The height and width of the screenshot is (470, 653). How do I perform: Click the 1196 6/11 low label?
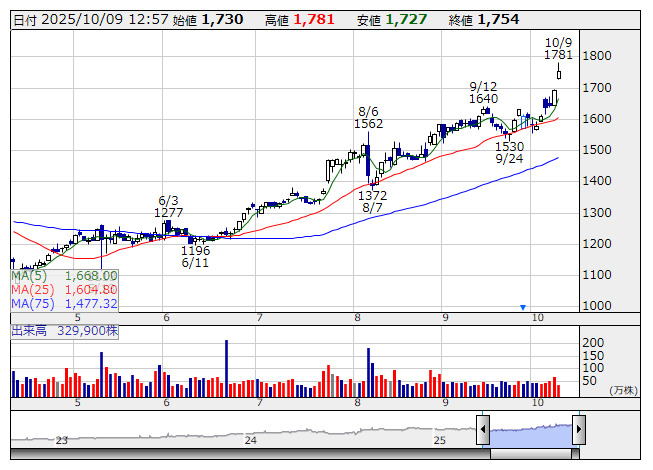coord(195,256)
